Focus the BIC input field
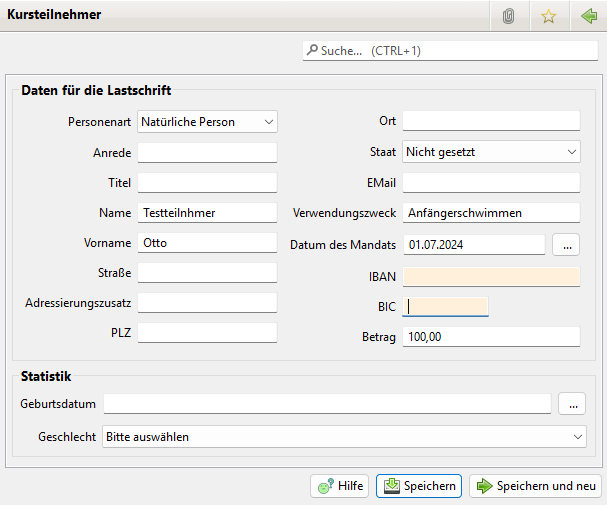The height and width of the screenshot is (505, 607). pyautogui.click(x=446, y=307)
